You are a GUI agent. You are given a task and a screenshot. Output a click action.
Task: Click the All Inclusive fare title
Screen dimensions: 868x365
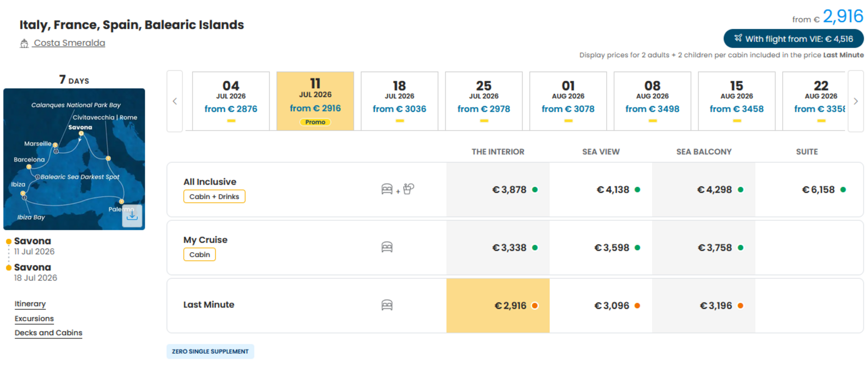pyautogui.click(x=210, y=182)
